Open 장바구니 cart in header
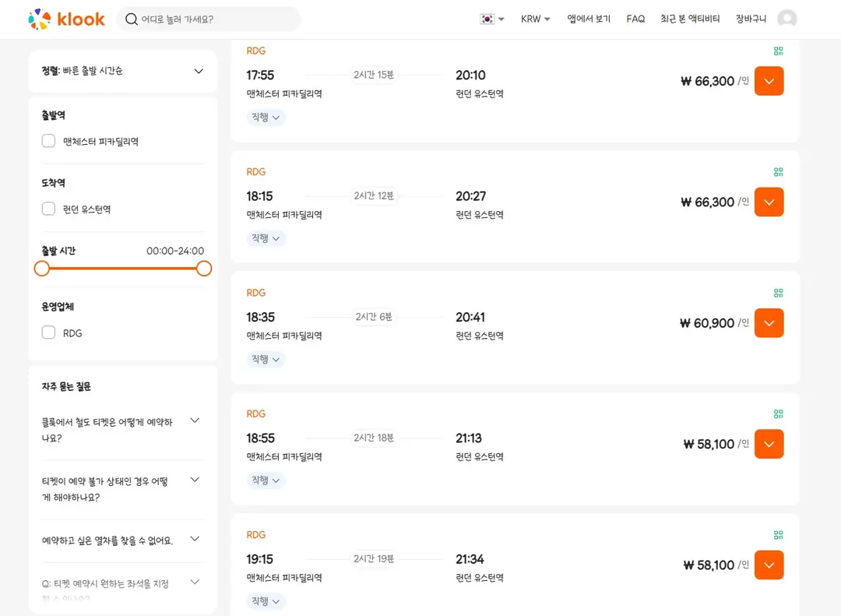Viewport: 841px width, 616px height. click(x=751, y=19)
